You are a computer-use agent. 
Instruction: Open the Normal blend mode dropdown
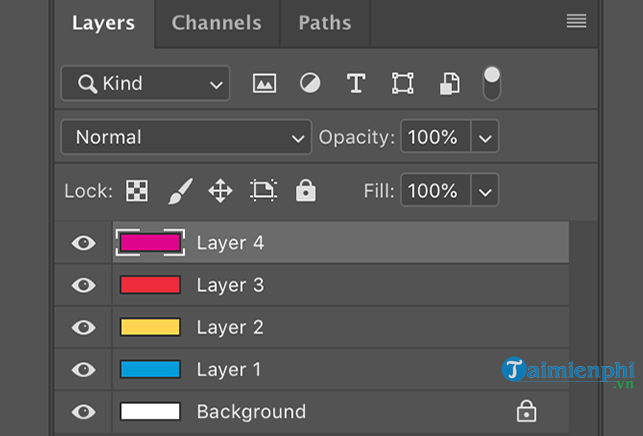click(186, 137)
